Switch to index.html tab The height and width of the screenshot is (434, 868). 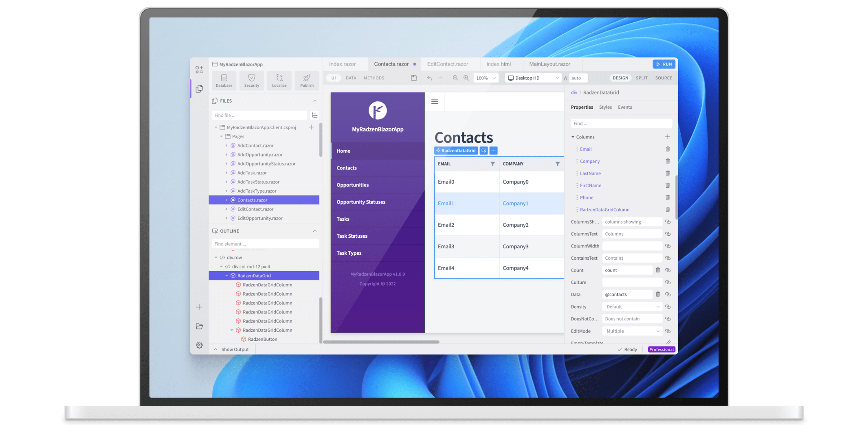click(498, 64)
